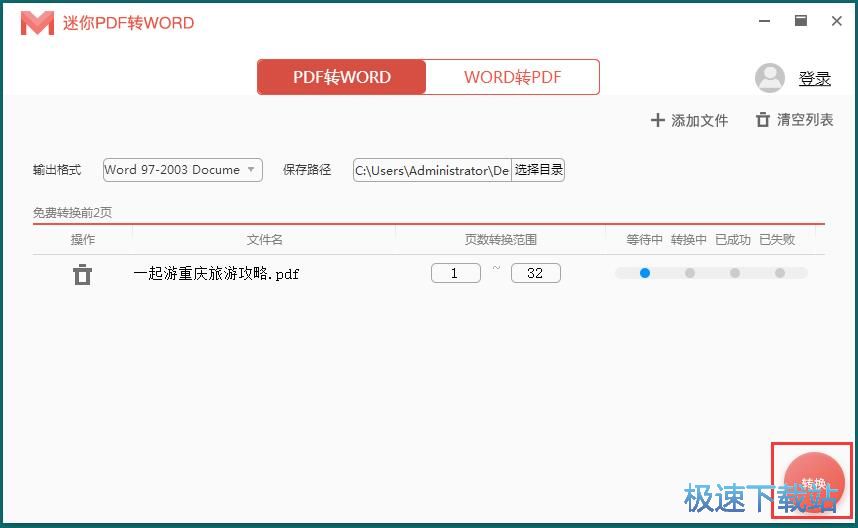
Task: Click the 操作 column header
Action: coord(83,240)
